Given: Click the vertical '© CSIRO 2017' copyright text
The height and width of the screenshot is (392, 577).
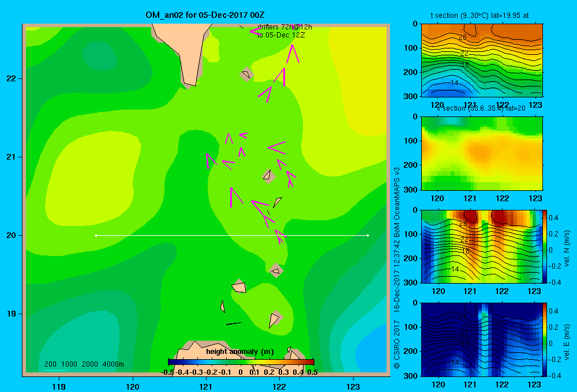Looking at the screenshot, I should point(397,344).
